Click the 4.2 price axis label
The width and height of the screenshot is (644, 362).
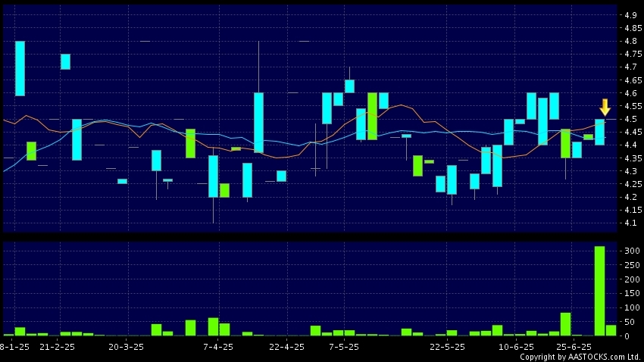(x=630, y=197)
